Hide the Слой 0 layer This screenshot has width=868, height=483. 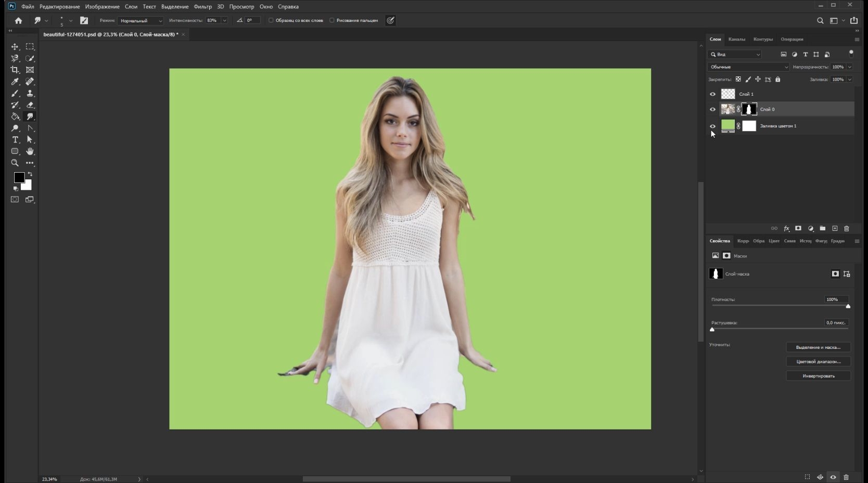click(x=712, y=109)
